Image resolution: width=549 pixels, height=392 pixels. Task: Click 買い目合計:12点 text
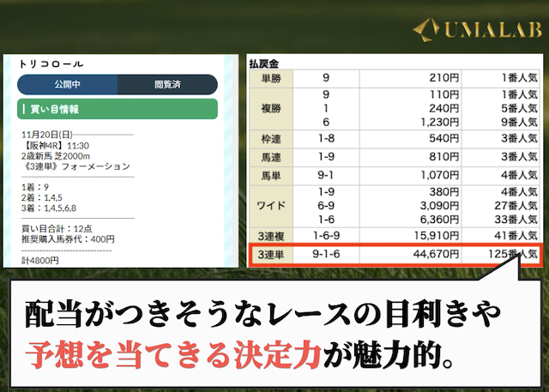pos(57,229)
